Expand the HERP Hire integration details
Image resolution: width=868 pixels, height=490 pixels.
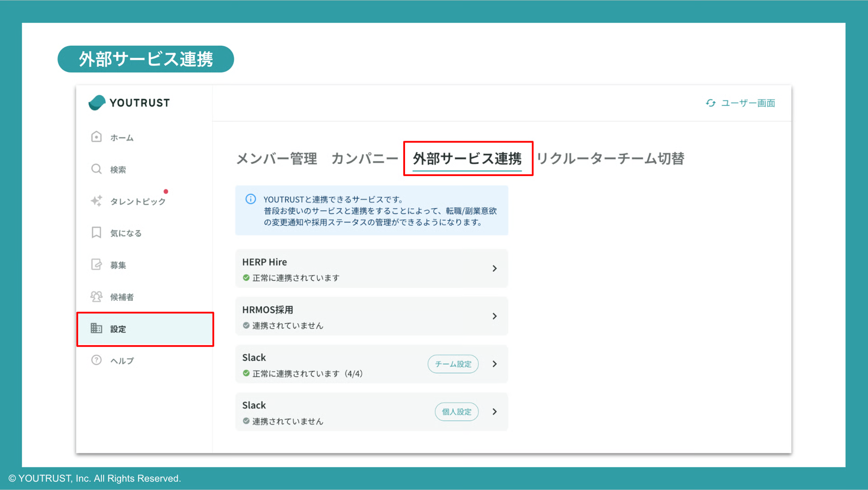495,268
